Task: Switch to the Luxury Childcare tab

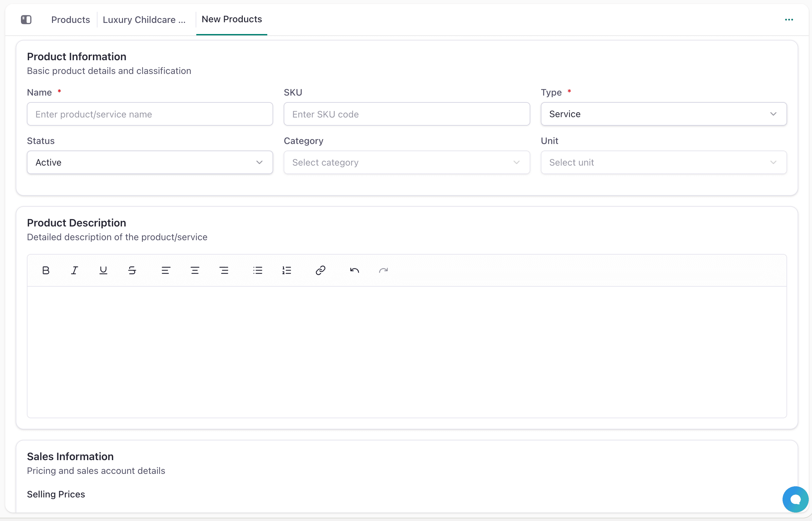Action: pyautogui.click(x=144, y=20)
